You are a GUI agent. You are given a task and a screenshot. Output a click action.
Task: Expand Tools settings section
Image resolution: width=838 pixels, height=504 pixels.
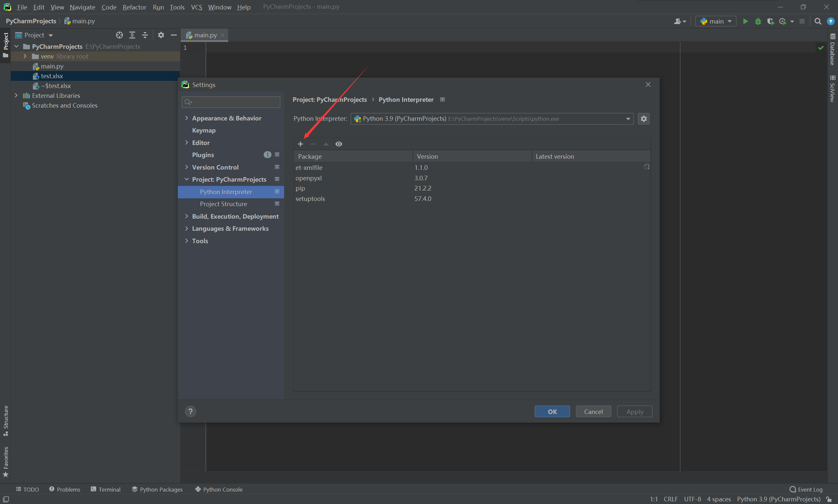pyautogui.click(x=187, y=241)
